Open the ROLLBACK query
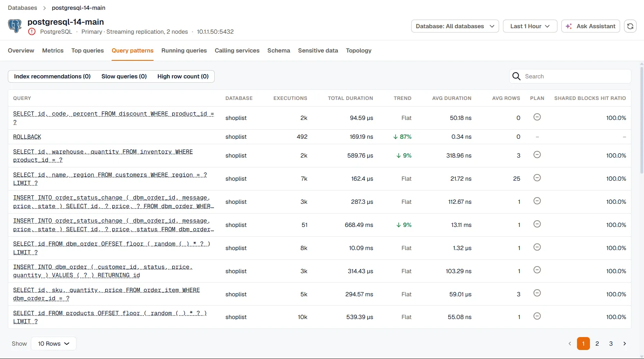 point(27,137)
